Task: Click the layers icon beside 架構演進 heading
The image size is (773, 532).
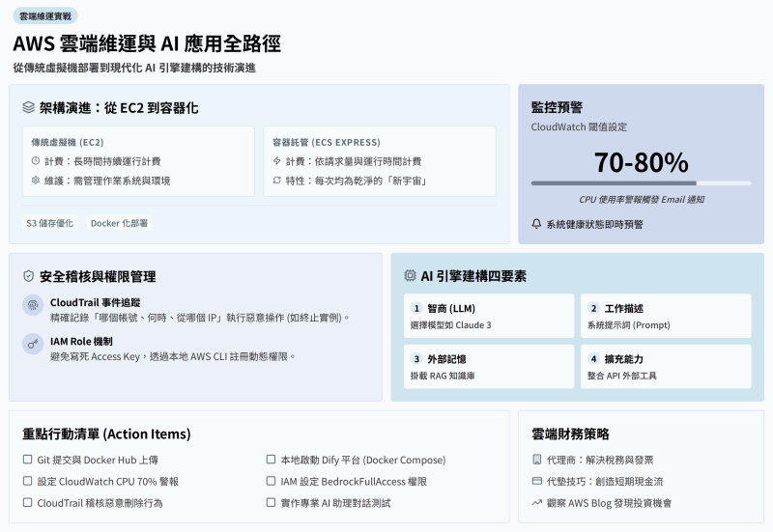Action: click(x=29, y=107)
